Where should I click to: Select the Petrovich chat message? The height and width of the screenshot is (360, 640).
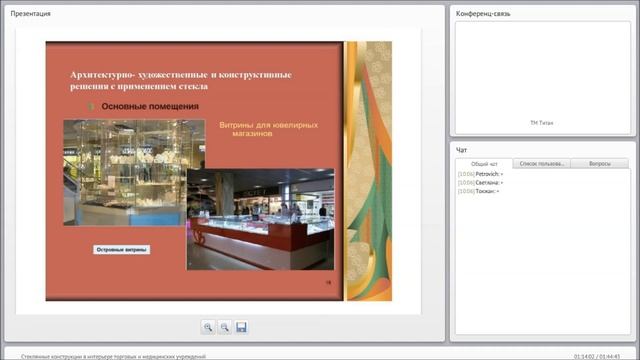click(x=480, y=174)
